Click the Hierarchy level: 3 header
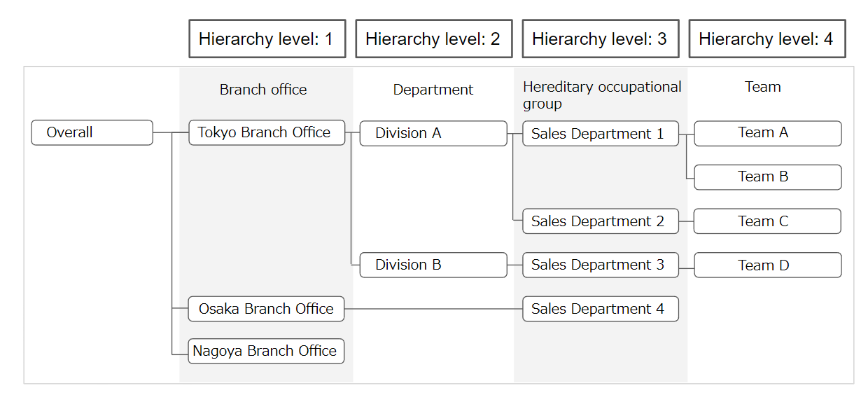The image size is (868, 402). 600,39
